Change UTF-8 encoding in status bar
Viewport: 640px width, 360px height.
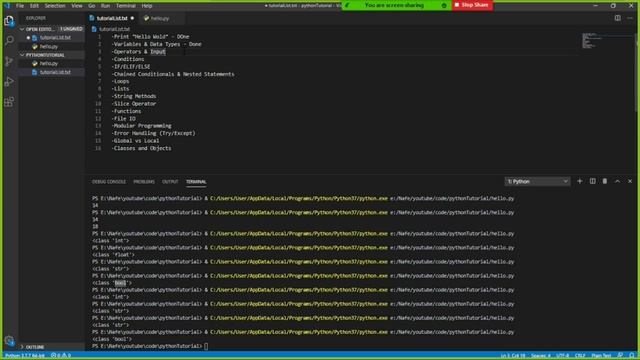[x=562, y=356]
